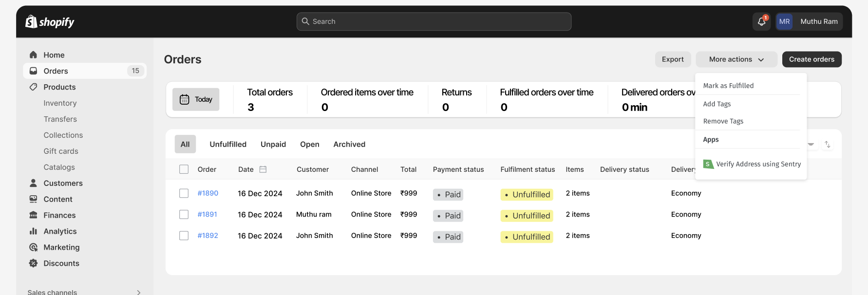
Task: Open order #1892 link
Action: click(208, 236)
